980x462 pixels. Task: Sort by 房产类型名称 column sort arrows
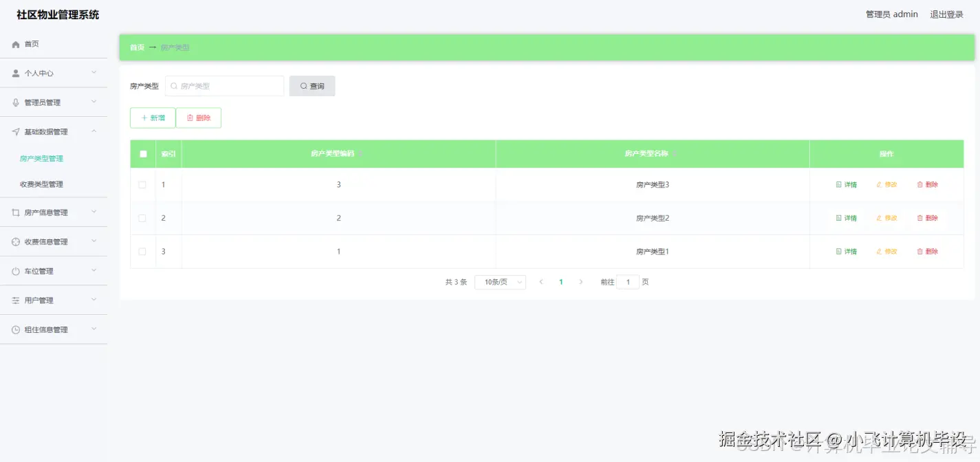click(675, 154)
